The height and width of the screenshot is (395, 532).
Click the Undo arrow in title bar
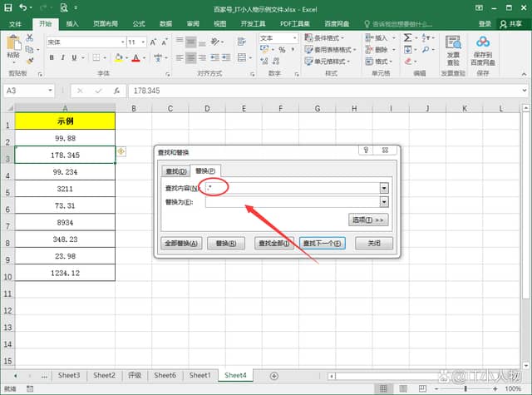point(22,7)
